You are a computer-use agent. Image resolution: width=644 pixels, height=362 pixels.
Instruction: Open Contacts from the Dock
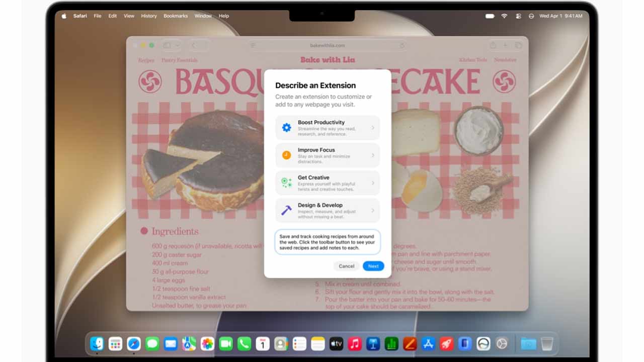(x=281, y=343)
